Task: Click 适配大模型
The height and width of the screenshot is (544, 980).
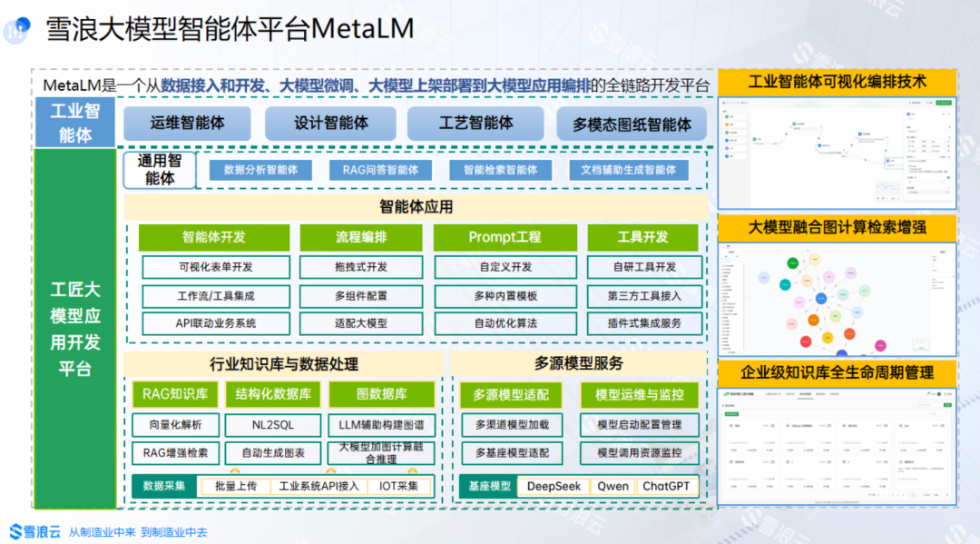Action: pyautogui.click(x=360, y=323)
